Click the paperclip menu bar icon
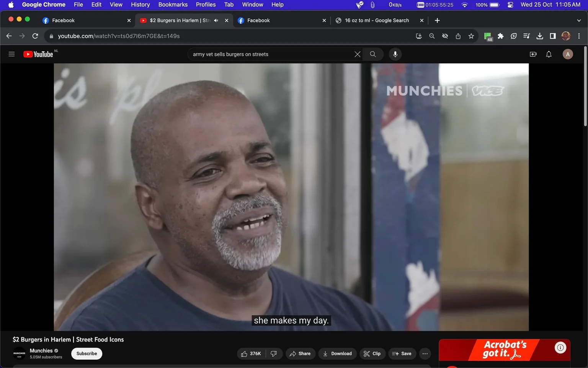Viewport: 588px width, 368px height. (x=372, y=5)
